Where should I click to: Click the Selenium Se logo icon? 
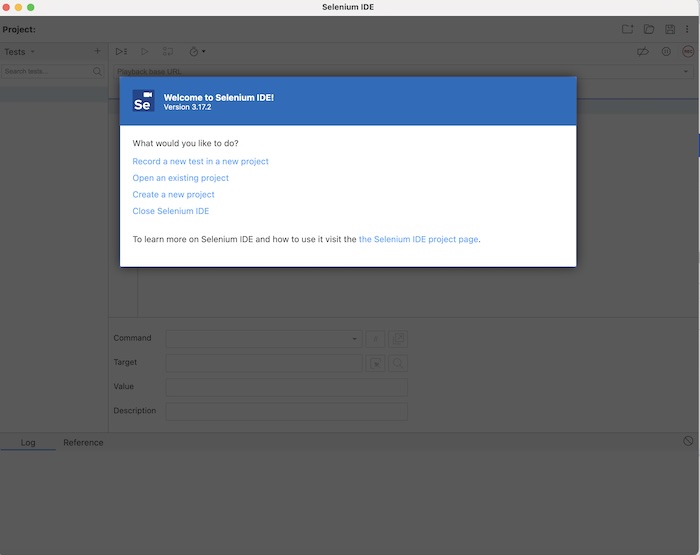click(x=143, y=101)
